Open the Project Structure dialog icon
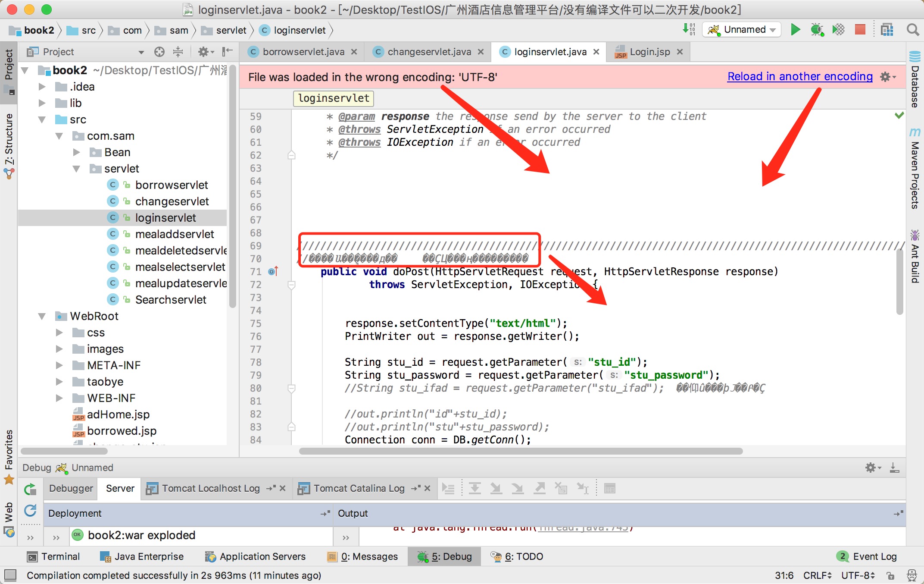924x584 pixels. (x=887, y=30)
